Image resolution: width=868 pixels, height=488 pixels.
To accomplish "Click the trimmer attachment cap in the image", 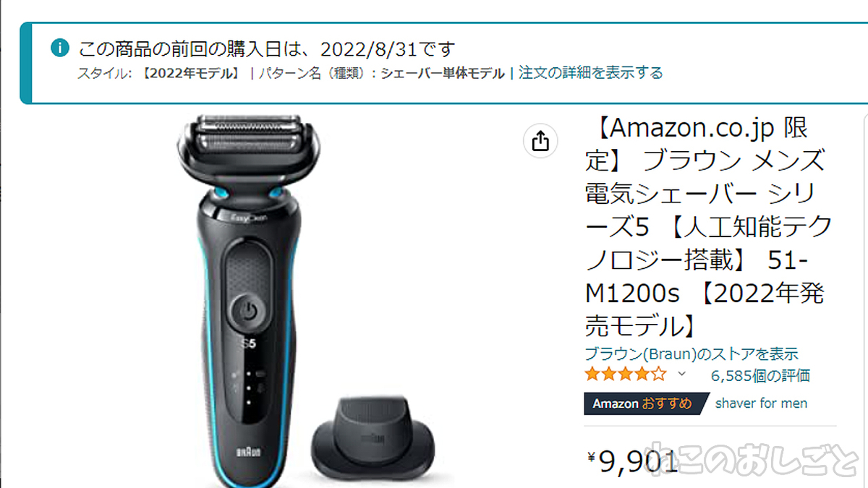I will pyautogui.click(x=375, y=436).
